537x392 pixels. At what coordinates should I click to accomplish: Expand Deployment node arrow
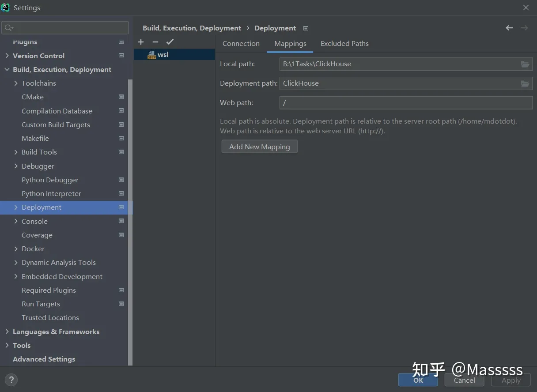pos(16,207)
